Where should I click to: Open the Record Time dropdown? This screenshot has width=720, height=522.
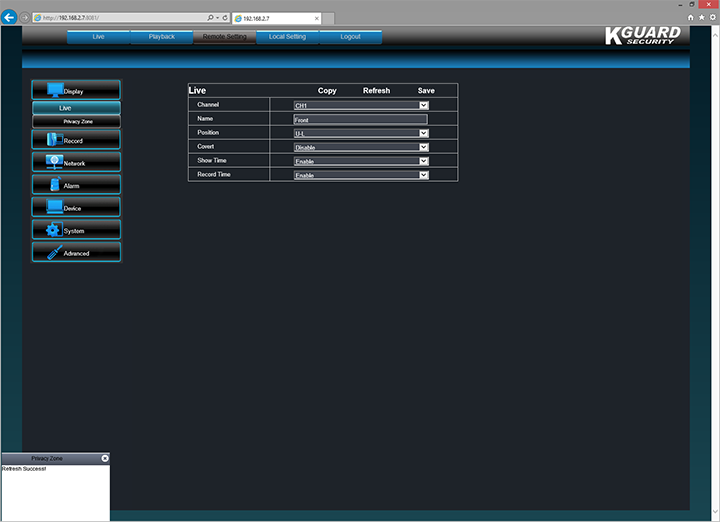coord(423,175)
